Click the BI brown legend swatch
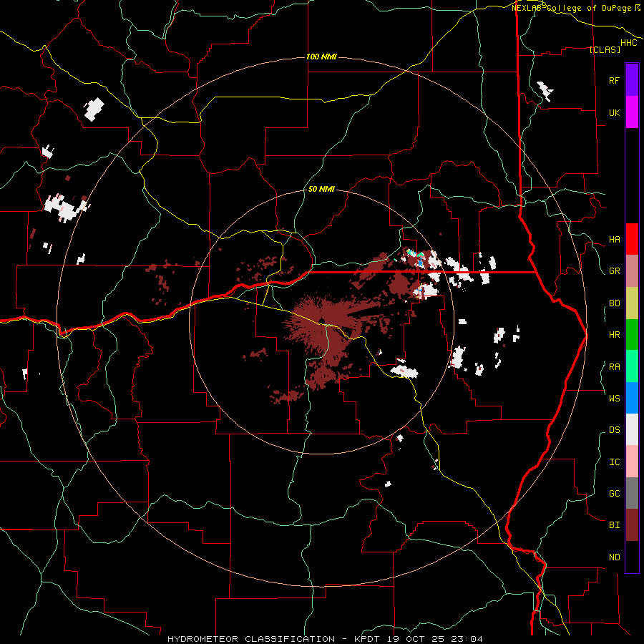The width and height of the screenshot is (644, 644). 632,525
